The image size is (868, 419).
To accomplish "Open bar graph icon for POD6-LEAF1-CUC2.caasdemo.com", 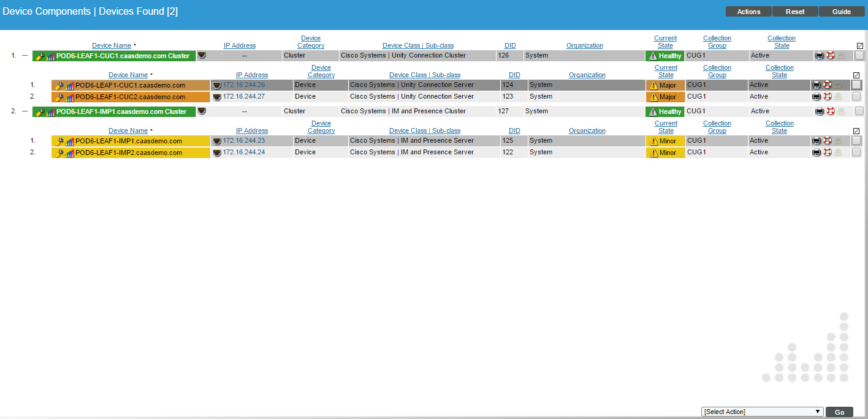I will (69, 97).
